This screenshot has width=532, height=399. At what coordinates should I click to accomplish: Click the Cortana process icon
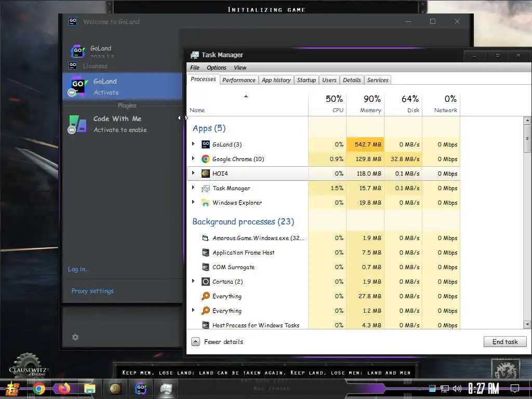(x=206, y=282)
